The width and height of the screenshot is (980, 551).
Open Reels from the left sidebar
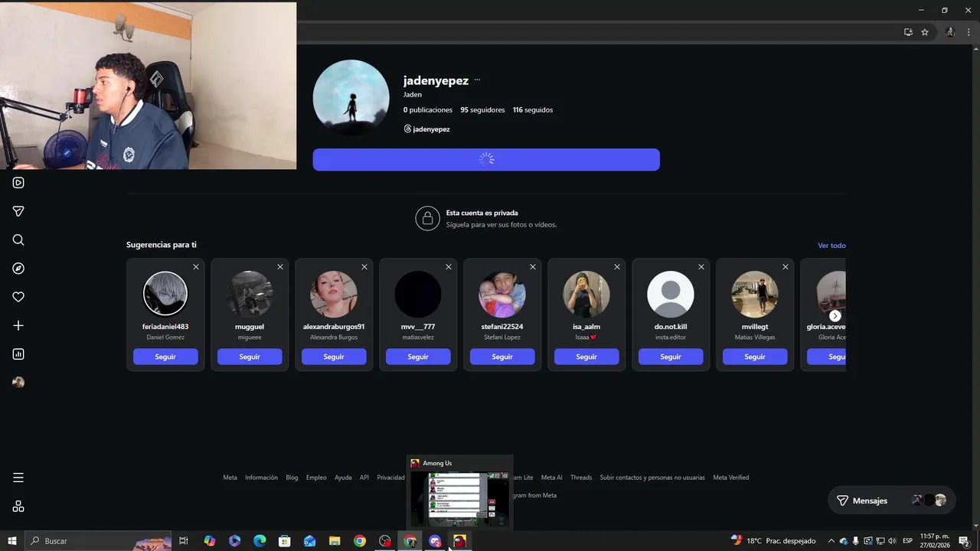coord(18,183)
